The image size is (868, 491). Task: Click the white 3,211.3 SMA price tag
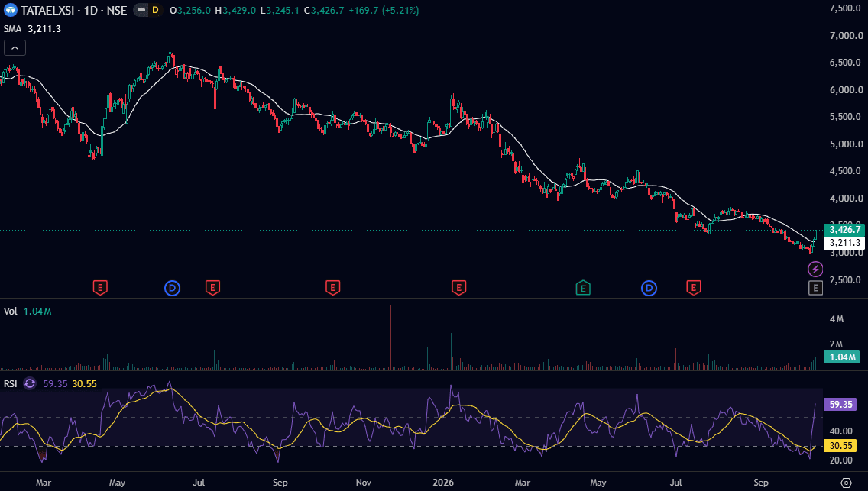click(844, 243)
